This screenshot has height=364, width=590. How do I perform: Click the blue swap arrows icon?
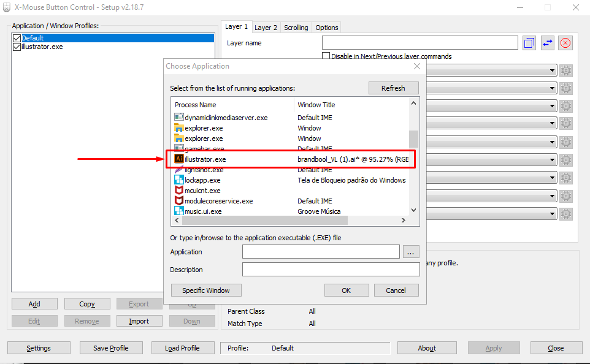click(x=547, y=43)
